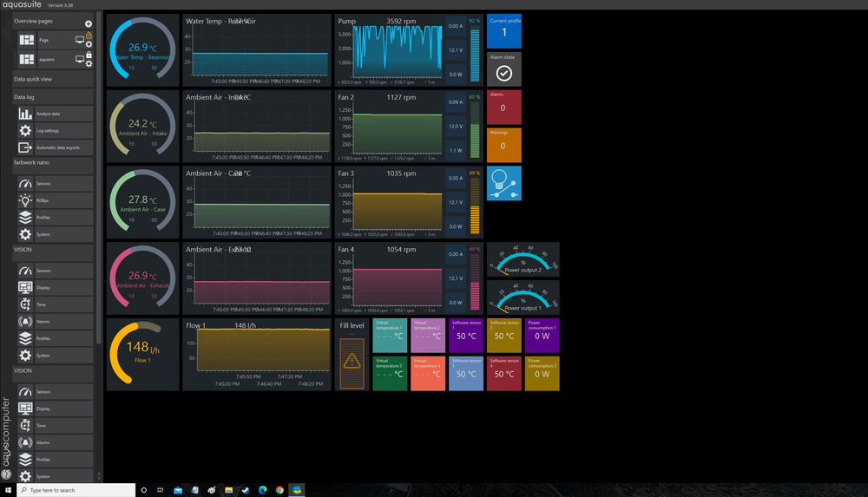Select the aquaero overview page
This screenshot has width=868, height=497.
45,59
